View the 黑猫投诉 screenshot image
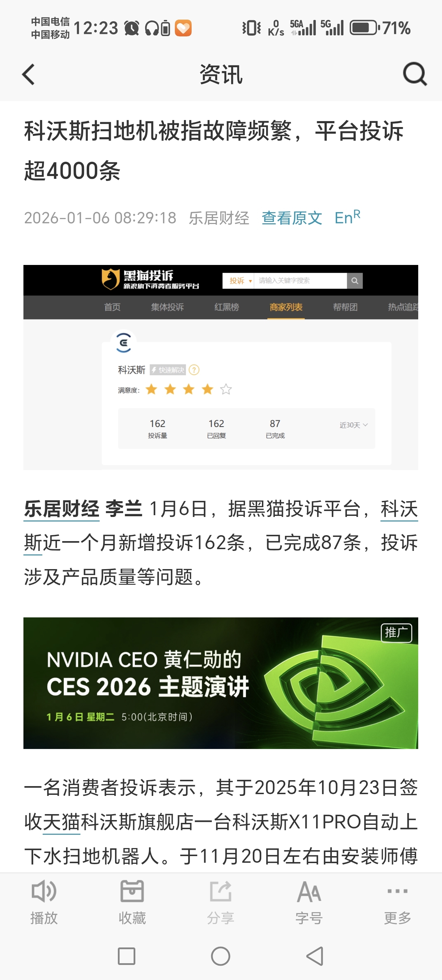Screen dimensions: 442x980 (x=221, y=367)
